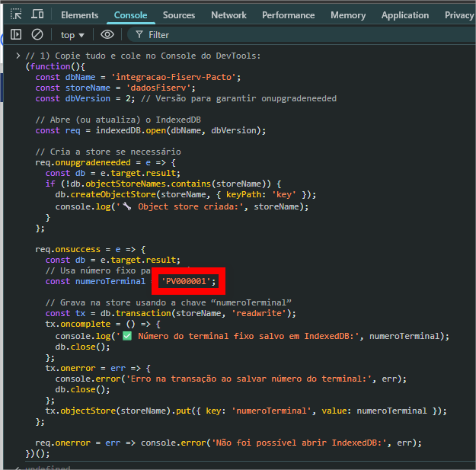The height and width of the screenshot is (470, 476).
Task: Select the Privacy tab
Action: point(459,14)
